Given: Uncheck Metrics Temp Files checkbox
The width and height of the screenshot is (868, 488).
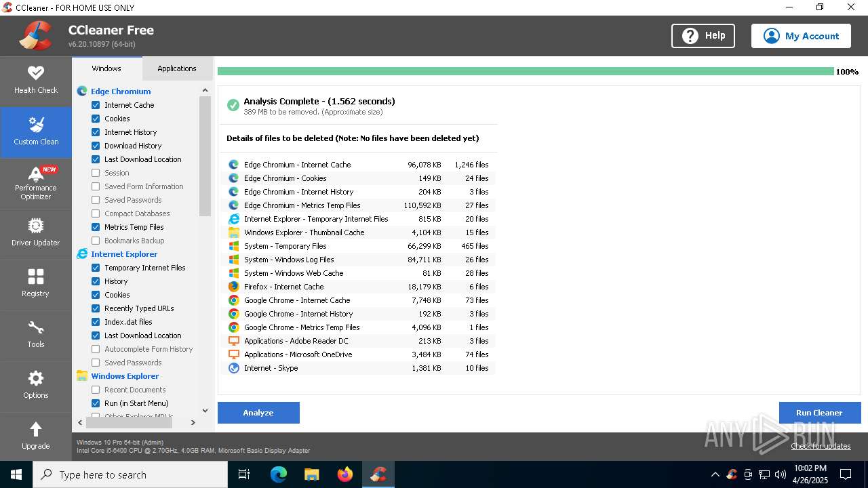Looking at the screenshot, I should 96,227.
